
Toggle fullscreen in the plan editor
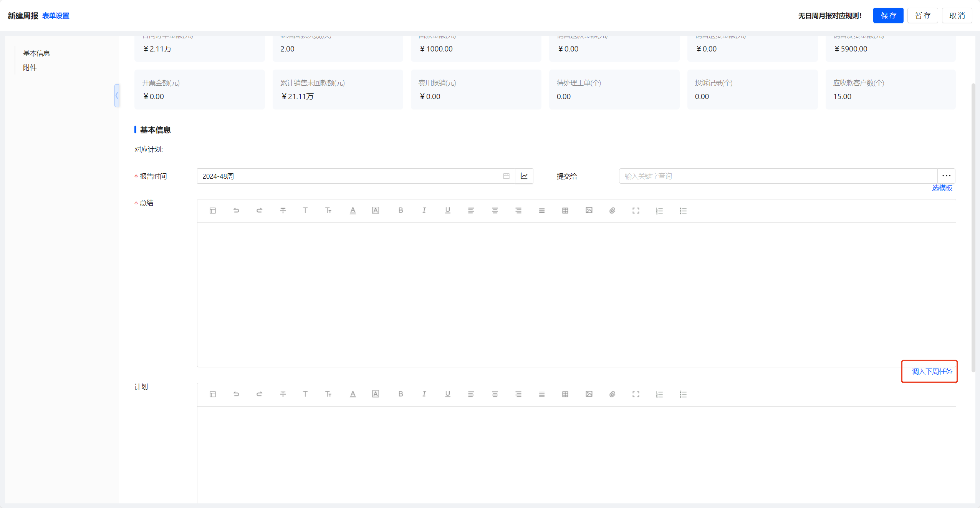click(x=636, y=394)
